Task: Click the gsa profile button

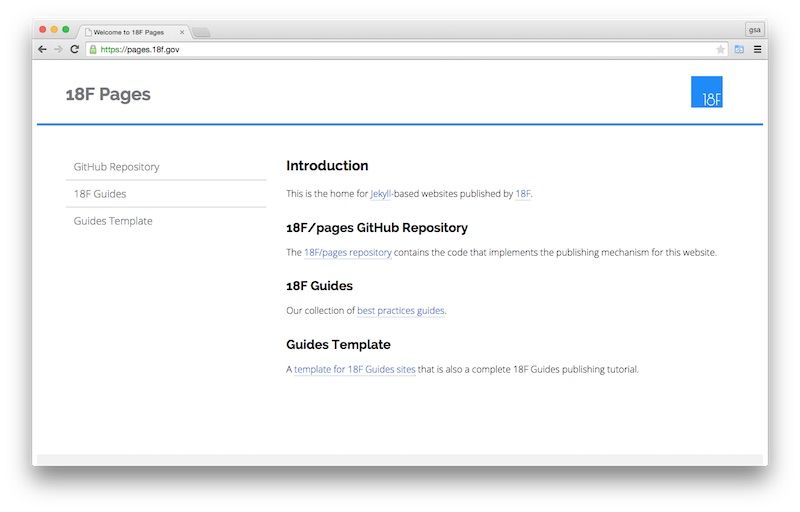Action: (x=755, y=30)
